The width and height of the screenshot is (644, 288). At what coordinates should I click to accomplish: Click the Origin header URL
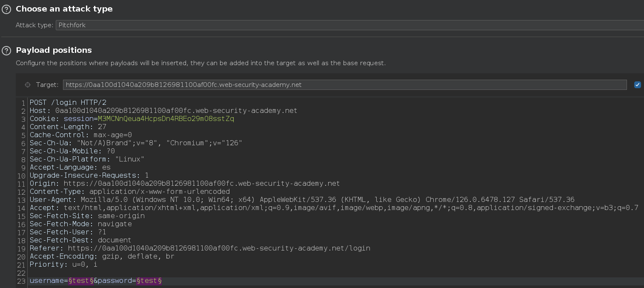(x=201, y=184)
